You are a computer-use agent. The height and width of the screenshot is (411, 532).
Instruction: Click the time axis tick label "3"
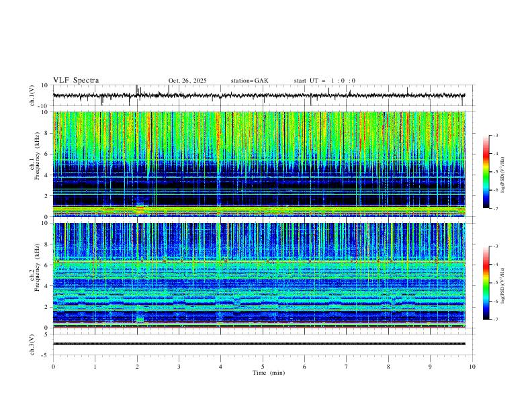[179, 367]
